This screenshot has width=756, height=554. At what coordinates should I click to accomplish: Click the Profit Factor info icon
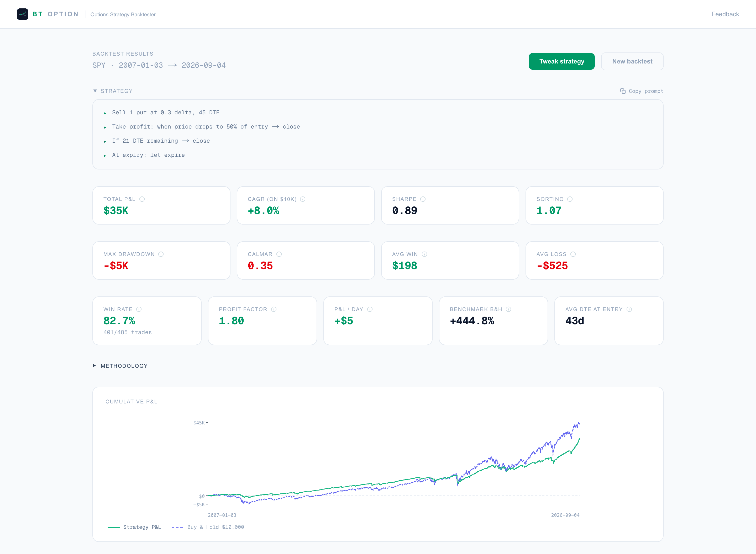[x=274, y=309]
